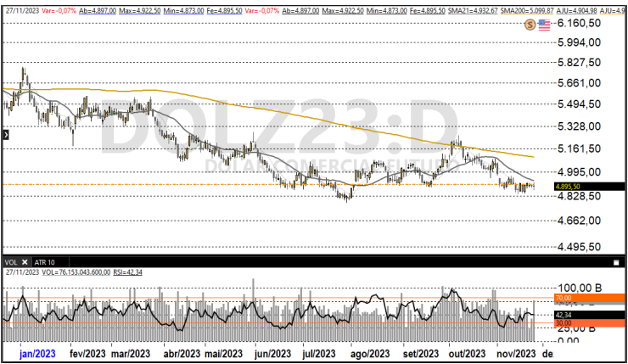Click the black RSI 42,34 value label
This screenshot has height=364, width=628.
(589, 315)
